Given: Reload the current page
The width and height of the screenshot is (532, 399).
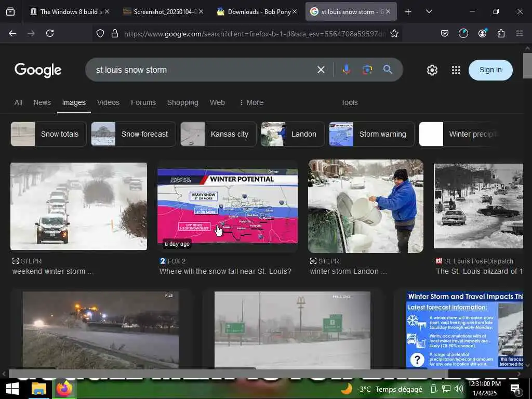Looking at the screenshot, I should point(50,33).
